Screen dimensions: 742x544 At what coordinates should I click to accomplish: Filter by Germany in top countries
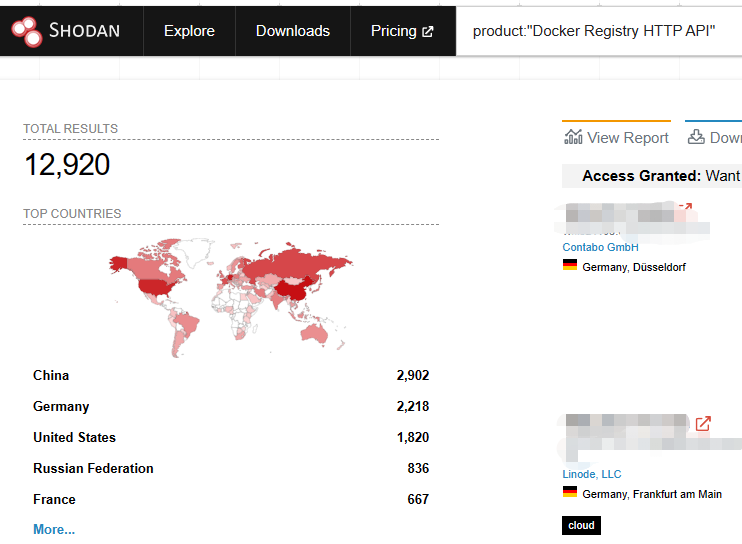(61, 406)
